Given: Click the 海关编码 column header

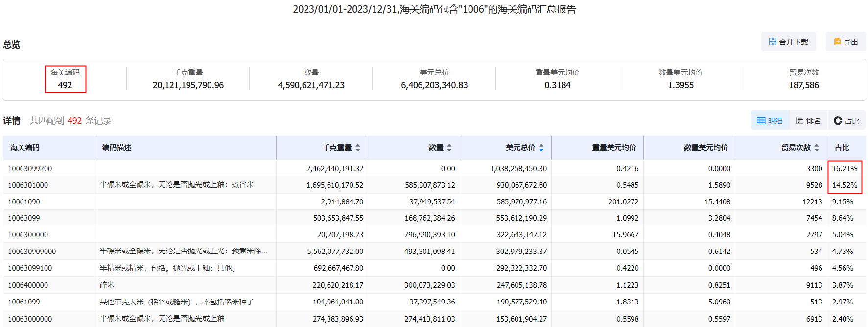Looking at the screenshot, I should (x=25, y=148).
